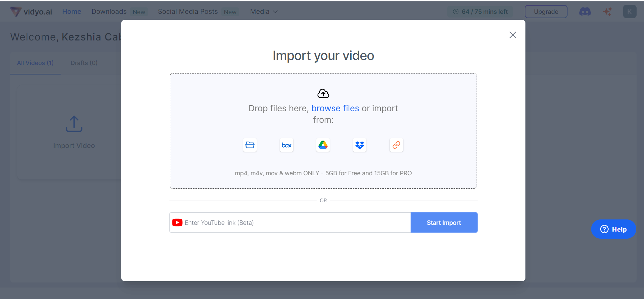Open the K user profile avatar
Screen dimensions: 644x299
(630, 11)
